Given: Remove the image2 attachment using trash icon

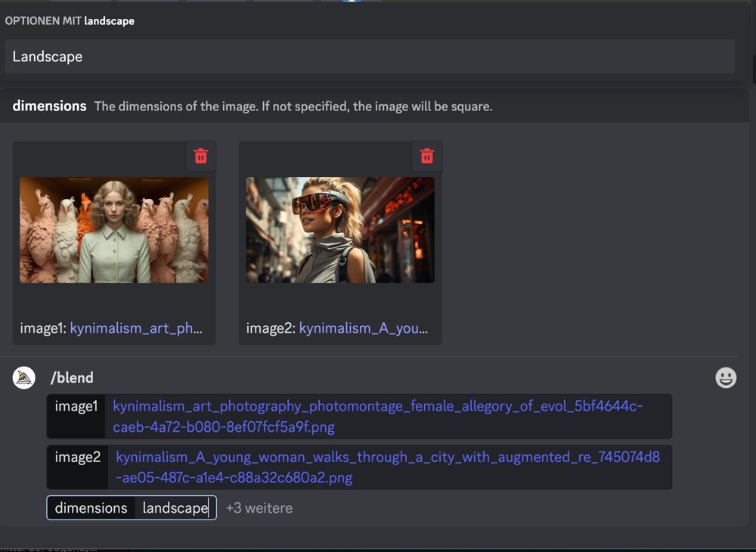Looking at the screenshot, I should 427,156.
